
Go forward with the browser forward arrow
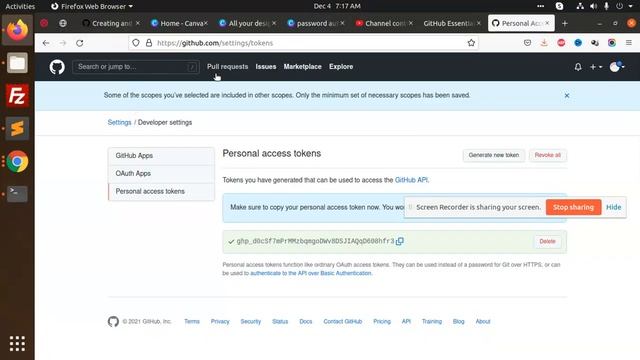62,43
